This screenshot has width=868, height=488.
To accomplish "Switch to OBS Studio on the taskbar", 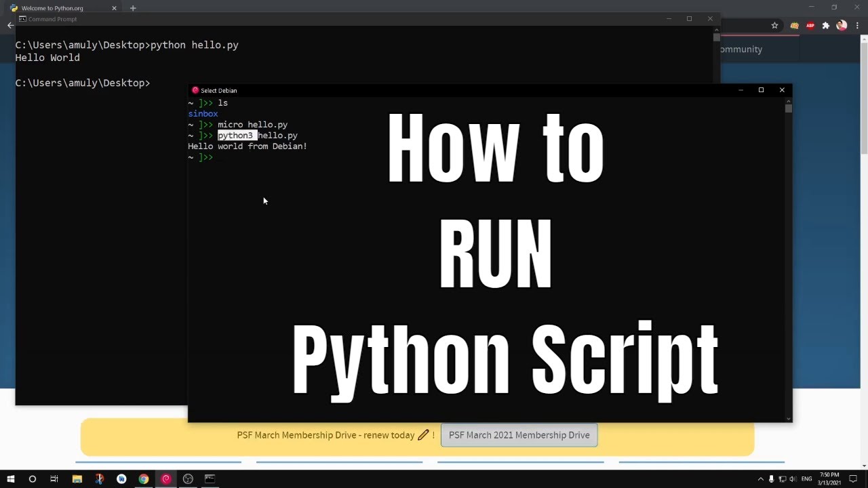I will coord(188,479).
